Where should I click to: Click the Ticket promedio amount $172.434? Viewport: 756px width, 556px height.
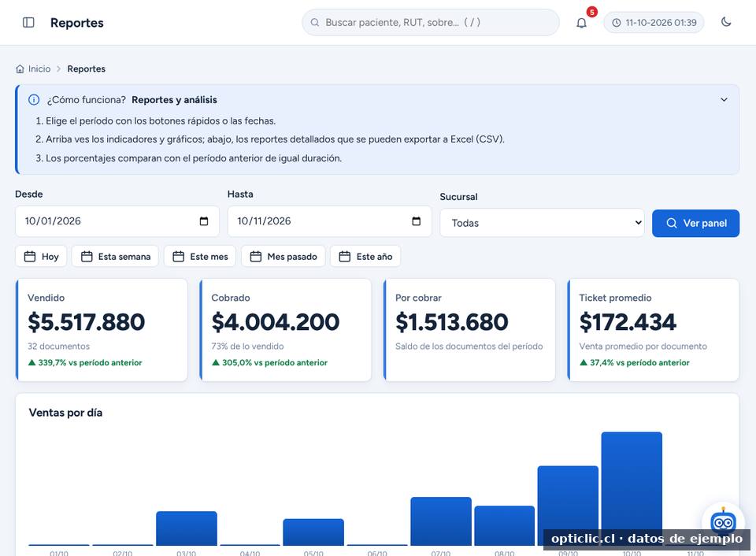[628, 321]
